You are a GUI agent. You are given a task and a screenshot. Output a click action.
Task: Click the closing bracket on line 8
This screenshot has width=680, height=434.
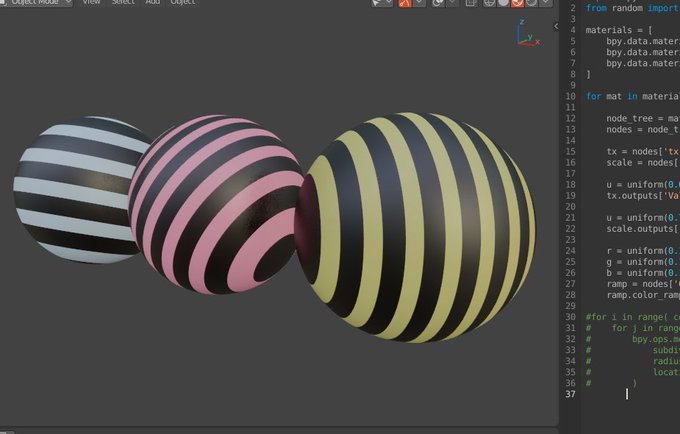[x=588, y=74]
